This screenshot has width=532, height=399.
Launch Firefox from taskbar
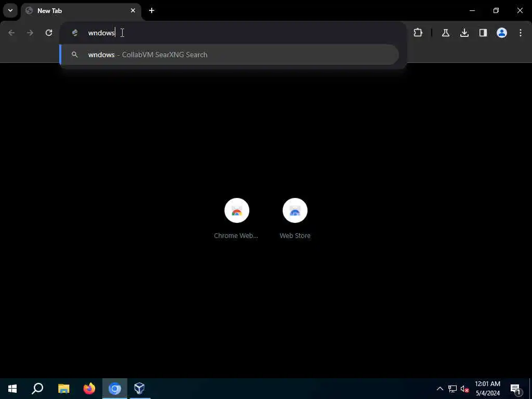pyautogui.click(x=89, y=389)
